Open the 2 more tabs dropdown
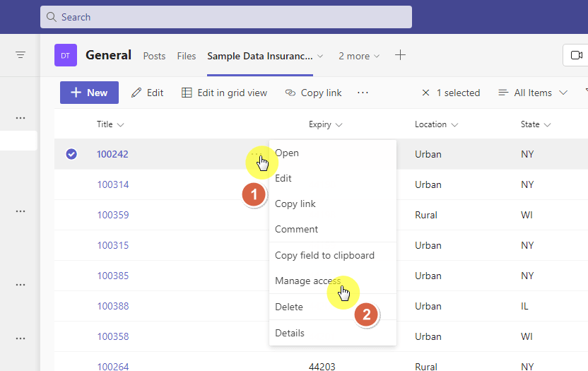This screenshot has width=588, height=371. click(359, 56)
